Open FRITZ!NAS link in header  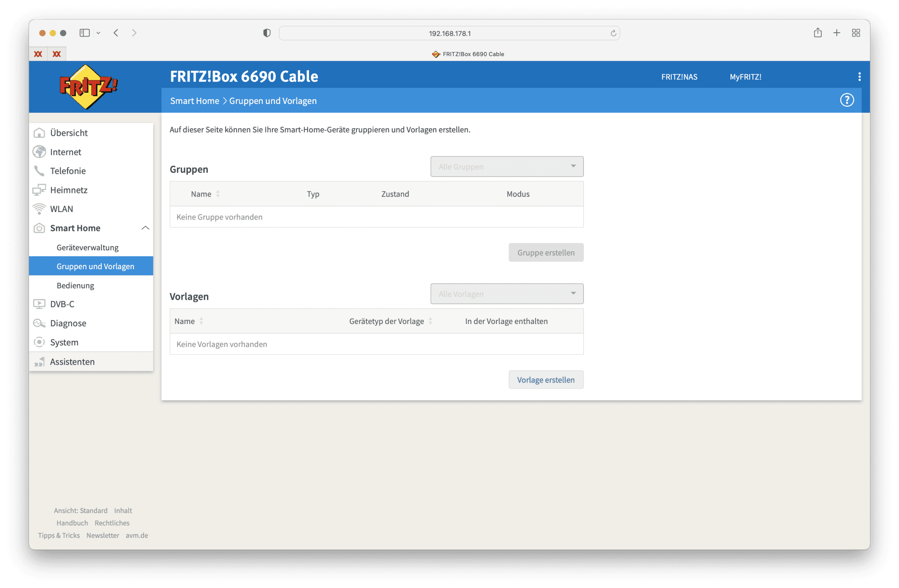click(x=679, y=77)
